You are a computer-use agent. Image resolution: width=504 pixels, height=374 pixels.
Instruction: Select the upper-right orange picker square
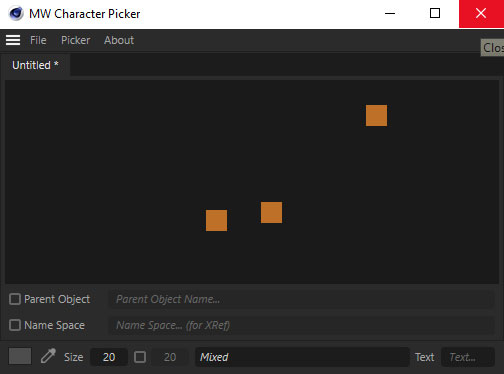pos(376,115)
